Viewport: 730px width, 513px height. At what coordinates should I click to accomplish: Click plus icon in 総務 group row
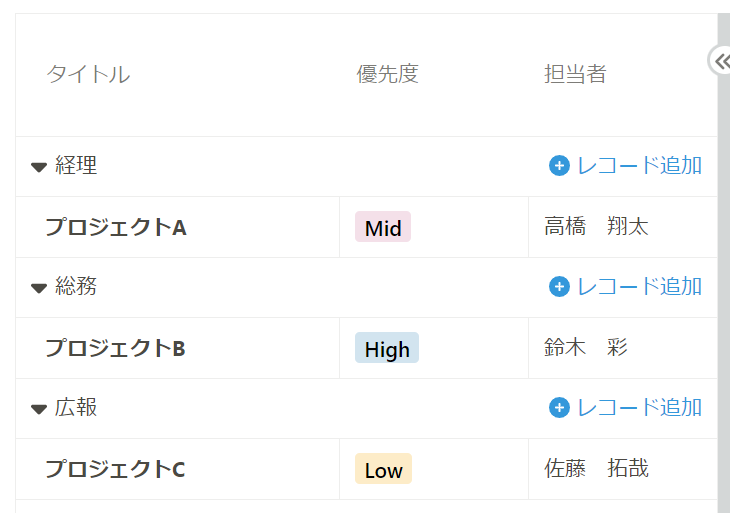559,287
